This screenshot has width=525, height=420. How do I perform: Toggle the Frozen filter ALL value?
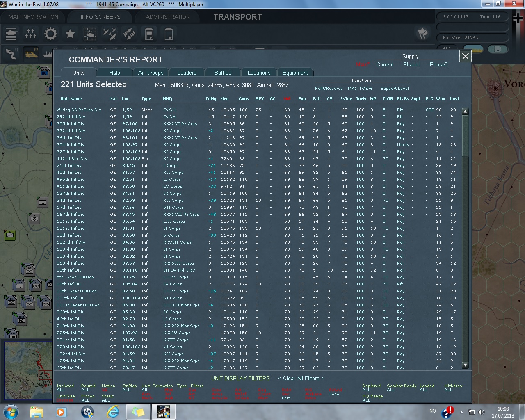(x=85, y=400)
